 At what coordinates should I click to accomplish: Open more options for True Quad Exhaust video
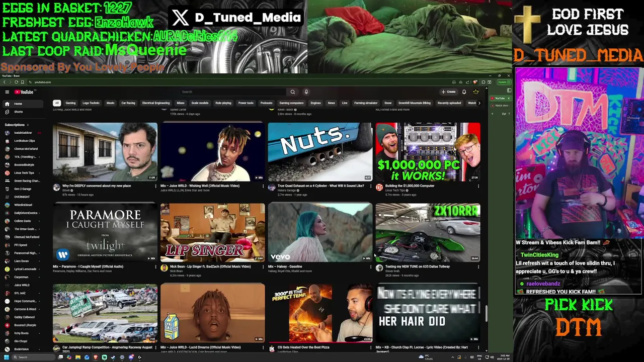pyautogui.click(x=371, y=186)
